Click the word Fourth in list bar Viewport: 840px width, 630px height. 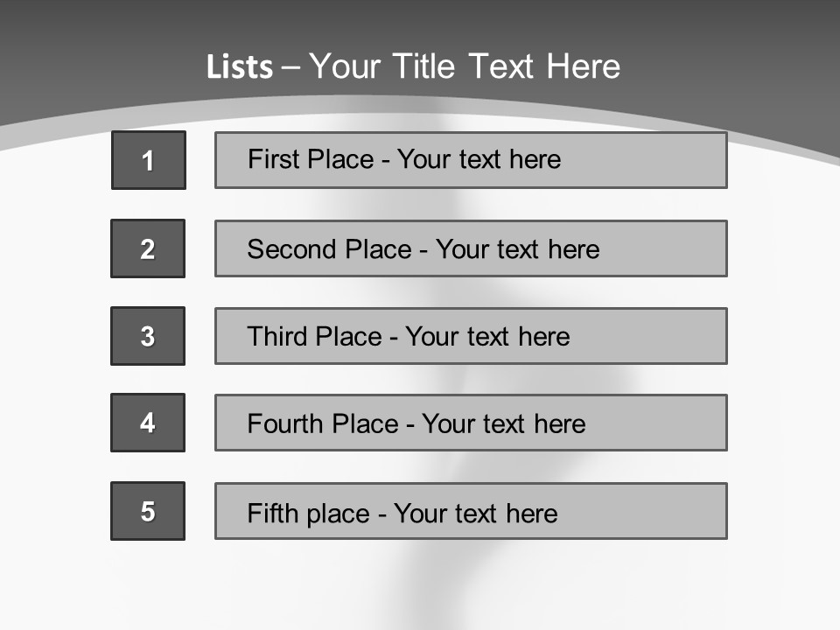coord(285,424)
